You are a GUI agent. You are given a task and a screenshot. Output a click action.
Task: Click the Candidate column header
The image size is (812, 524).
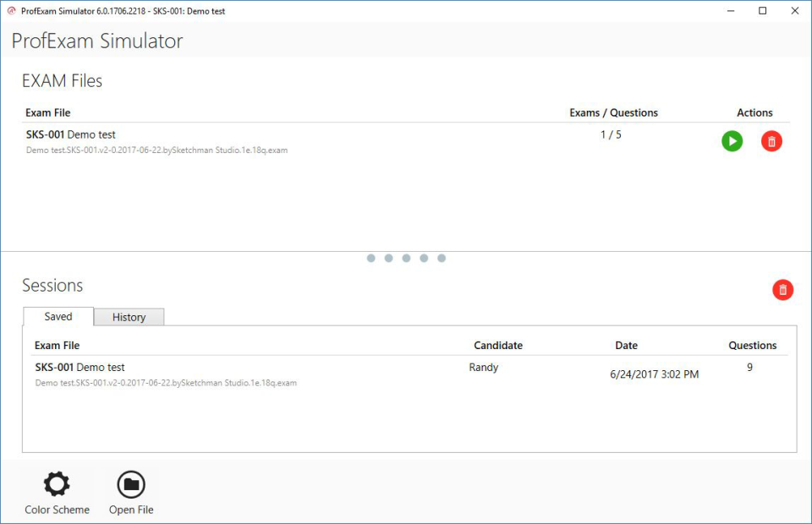[x=497, y=345]
